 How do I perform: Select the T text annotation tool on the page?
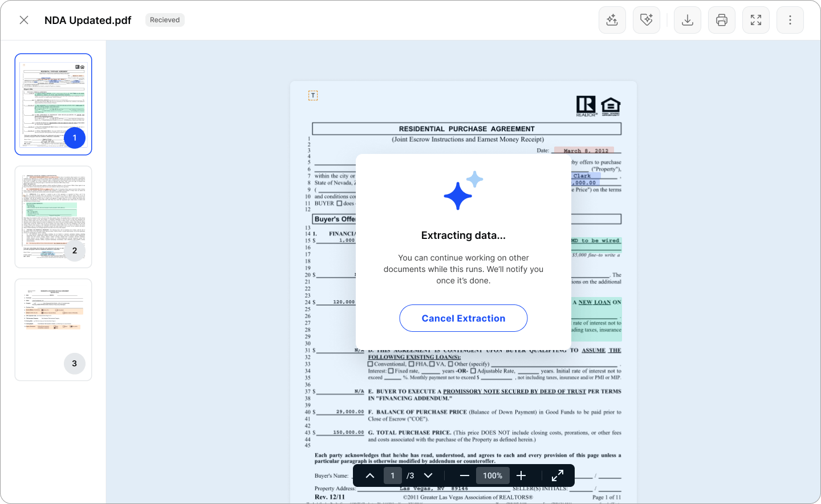312,95
